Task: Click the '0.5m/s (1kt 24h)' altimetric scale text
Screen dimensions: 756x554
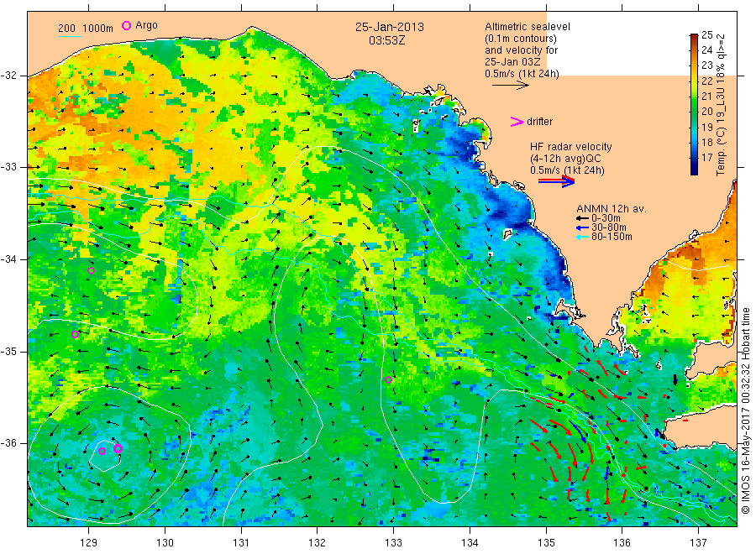Action: [x=522, y=74]
